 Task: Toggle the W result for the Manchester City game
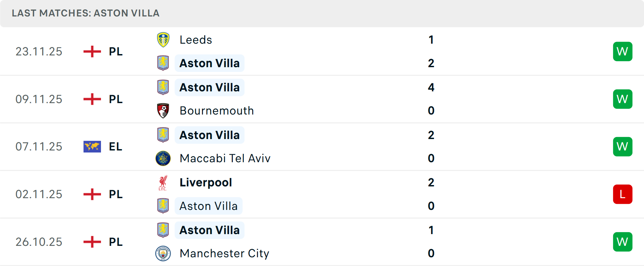coord(623,242)
